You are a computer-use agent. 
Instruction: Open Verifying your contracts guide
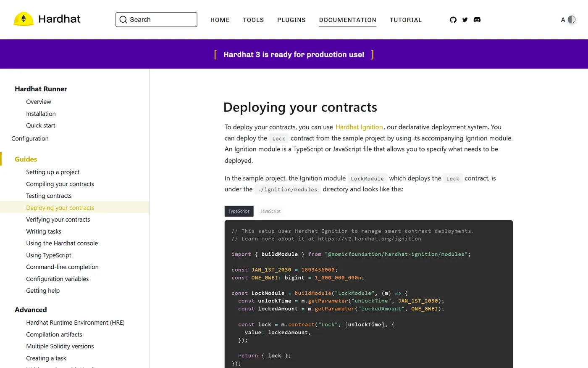(58, 220)
